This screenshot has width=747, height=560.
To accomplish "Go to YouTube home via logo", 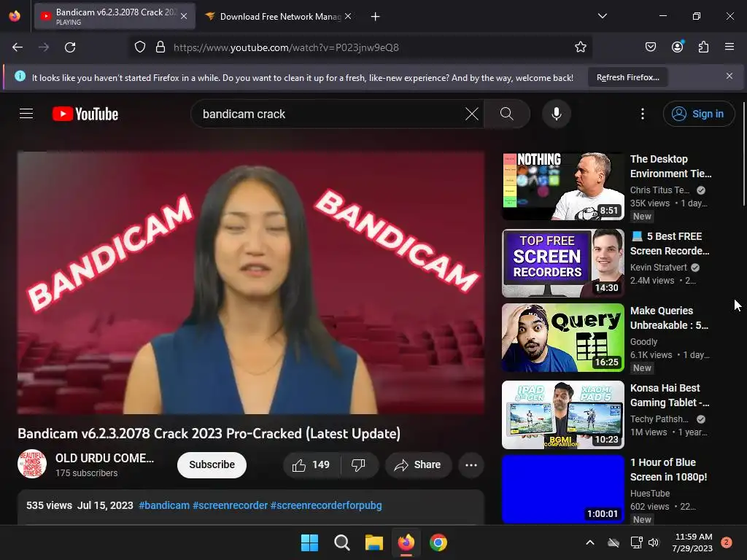I will 85,114.
